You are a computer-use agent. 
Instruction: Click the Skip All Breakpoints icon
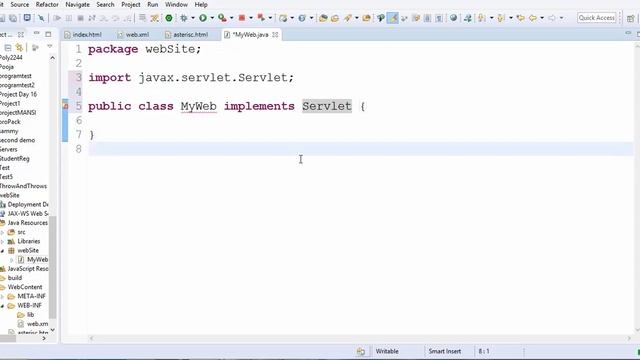(x=41, y=18)
